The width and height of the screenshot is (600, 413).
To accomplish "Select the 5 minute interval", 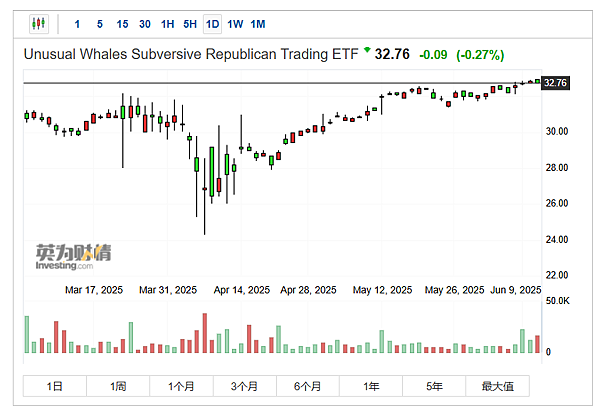I will pos(99,24).
